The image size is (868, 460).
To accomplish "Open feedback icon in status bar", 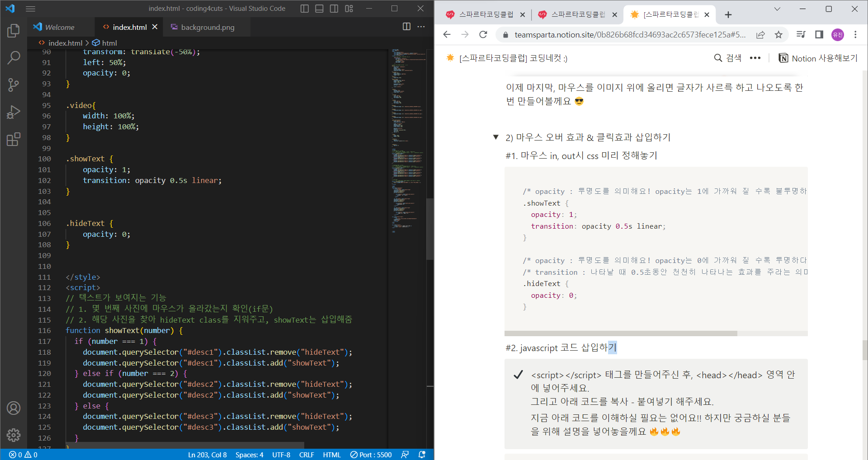I will pyautogui.click(x=405, y=455).
